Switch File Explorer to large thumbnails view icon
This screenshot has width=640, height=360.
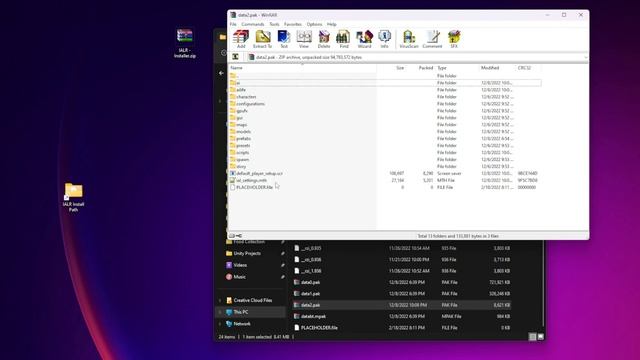pyautogui.click(x=540, y=337)
